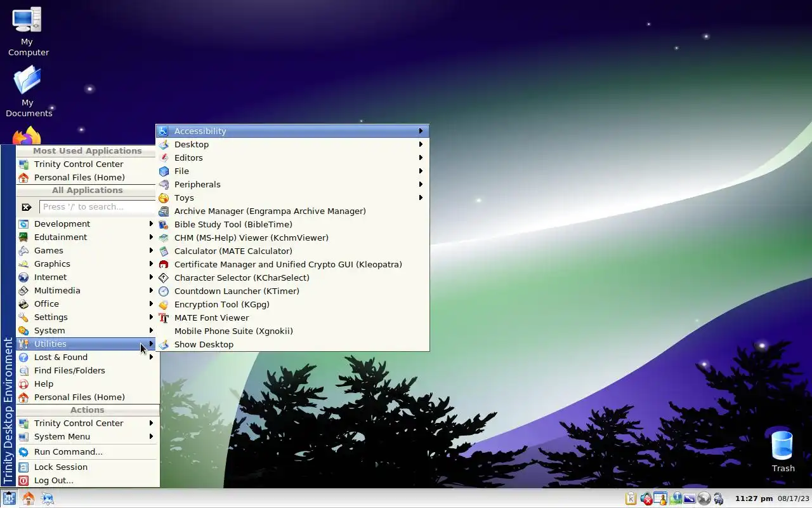Expand Trinity Control Center arrow under Actions

coord(151,423)
